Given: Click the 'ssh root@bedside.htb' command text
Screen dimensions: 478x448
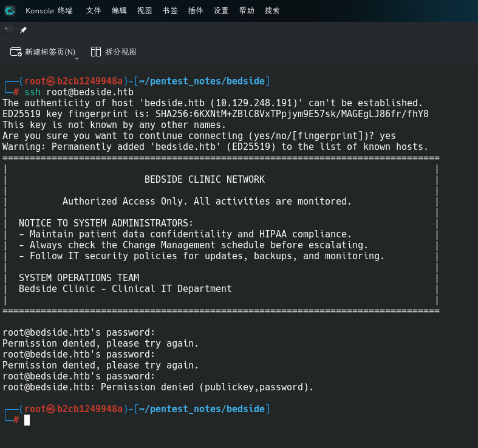Looking at the screenshot, I should [x=79, y=92].
